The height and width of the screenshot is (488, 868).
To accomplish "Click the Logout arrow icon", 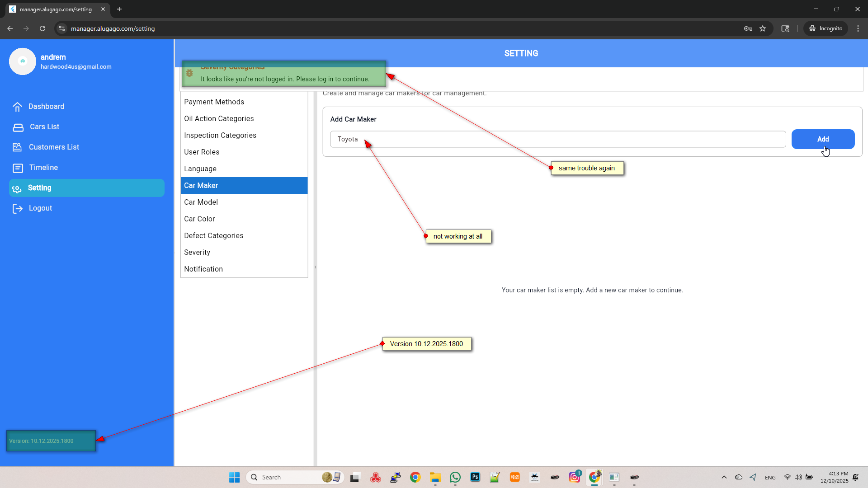I will pyautogui.click(x=17, y=208).
